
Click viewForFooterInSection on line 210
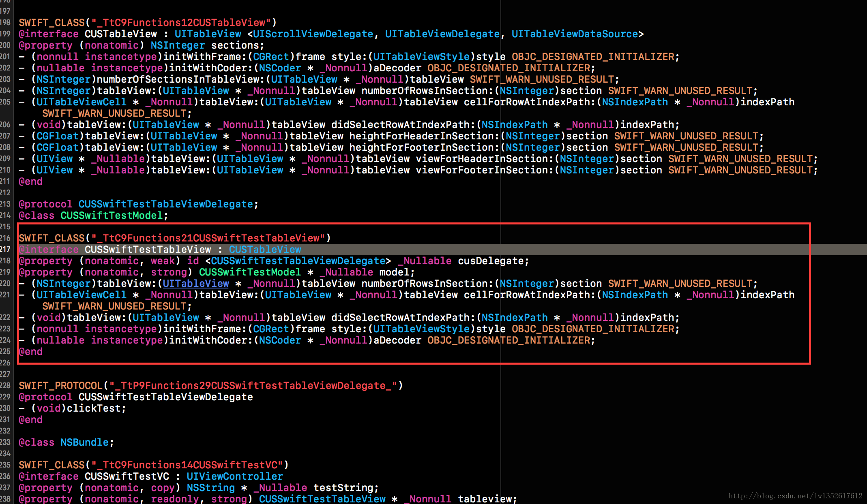click(x=482, y=170)
